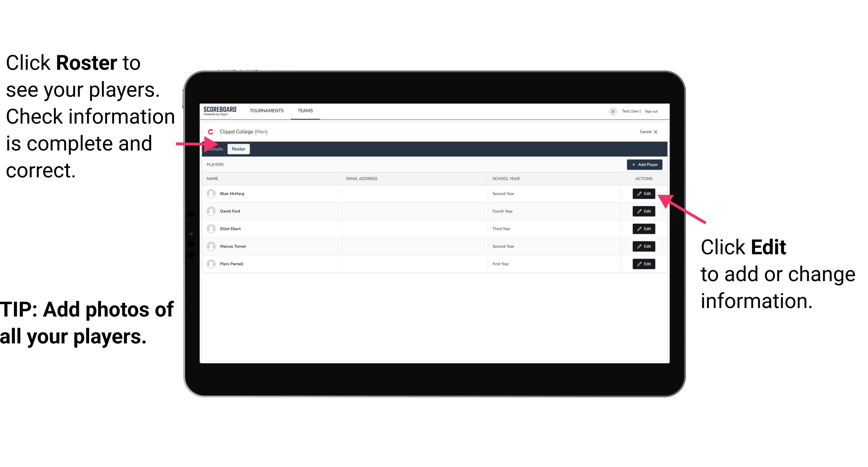Click the Clippd College logo icon
This screenshot has height=467, width=868.
pyautogui.click(x=210, y=131)
